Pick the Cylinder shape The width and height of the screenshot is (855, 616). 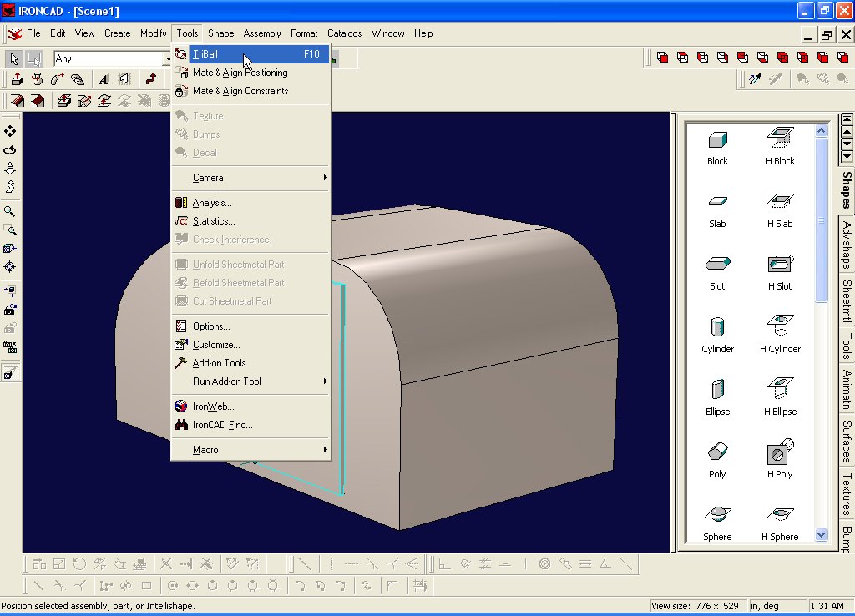(717, 336)
